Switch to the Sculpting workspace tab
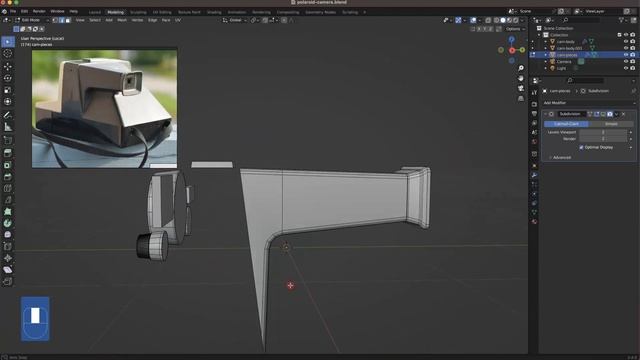Viewport: 640px width, 360px height. [138, 12]
